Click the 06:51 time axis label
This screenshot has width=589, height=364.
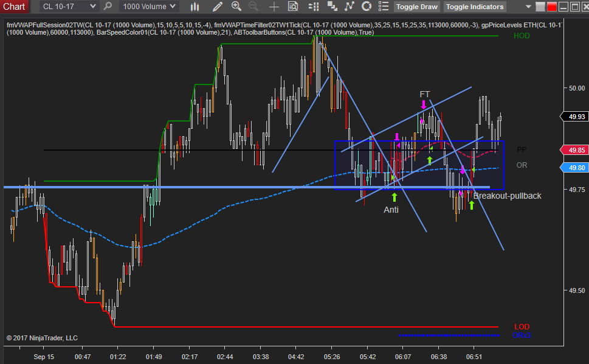(x=474, y=357)
